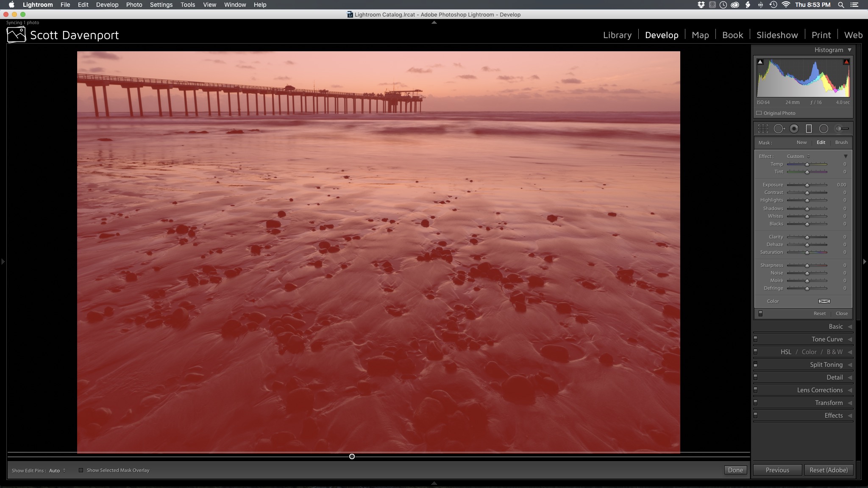Click the Reset (Adobe) button
This screenshot has height=488, width=868.
(x=829, y=470)
